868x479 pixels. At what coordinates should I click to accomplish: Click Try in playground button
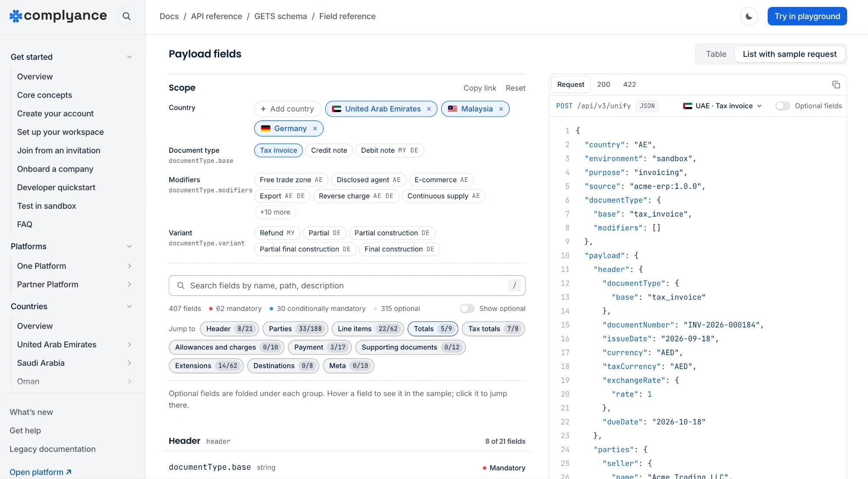[x=807, y=16]
